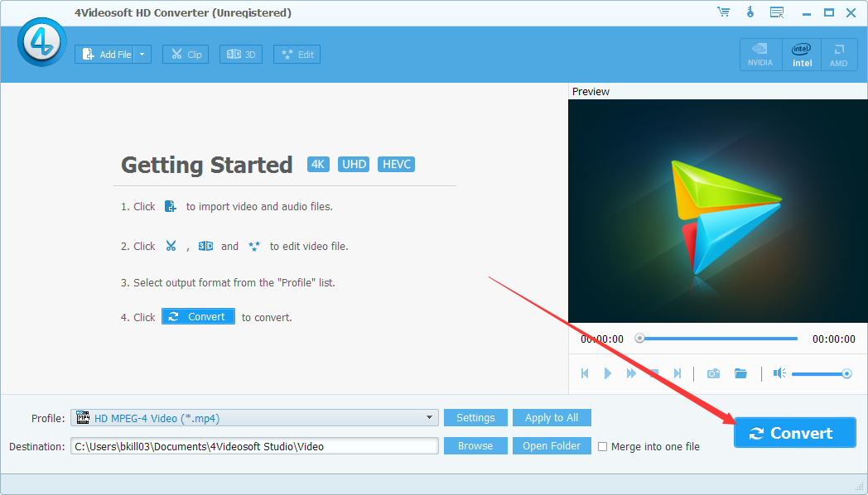Open profile Settings
Screen dimensions: 868x495
[x=475, y=417]
